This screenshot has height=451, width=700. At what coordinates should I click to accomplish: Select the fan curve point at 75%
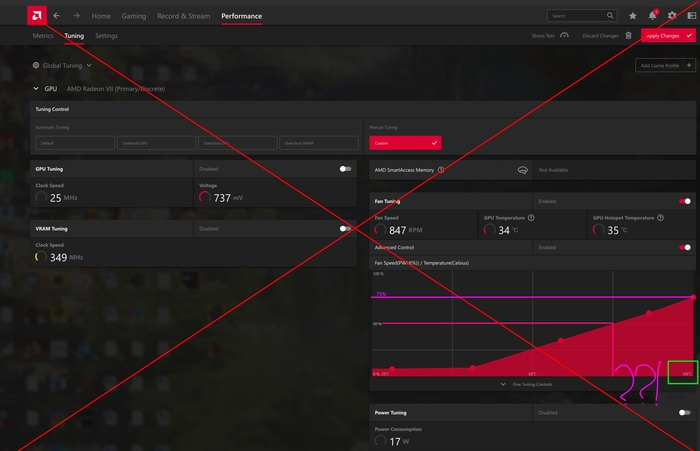[x=693, y=297]
